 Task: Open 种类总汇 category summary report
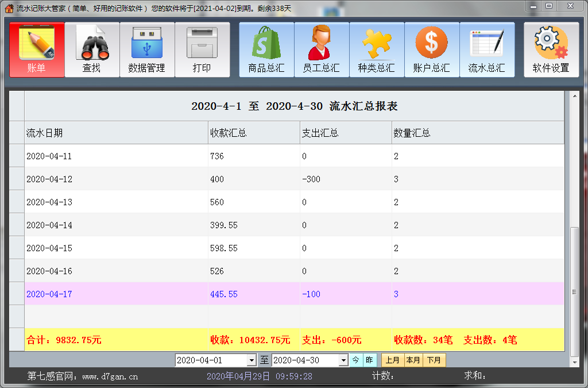(x=377, y=50)
